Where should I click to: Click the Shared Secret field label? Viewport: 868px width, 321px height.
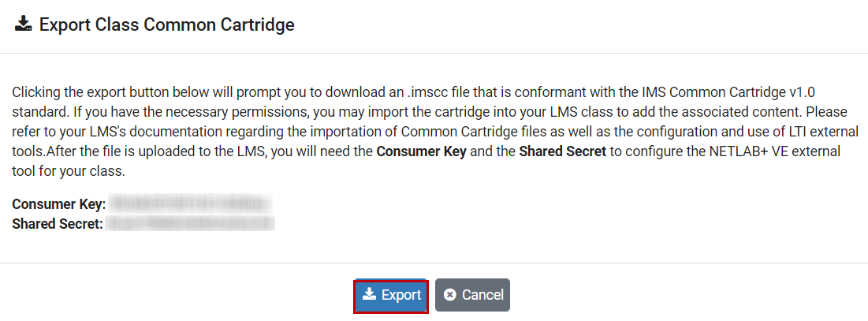coord(58,224)
